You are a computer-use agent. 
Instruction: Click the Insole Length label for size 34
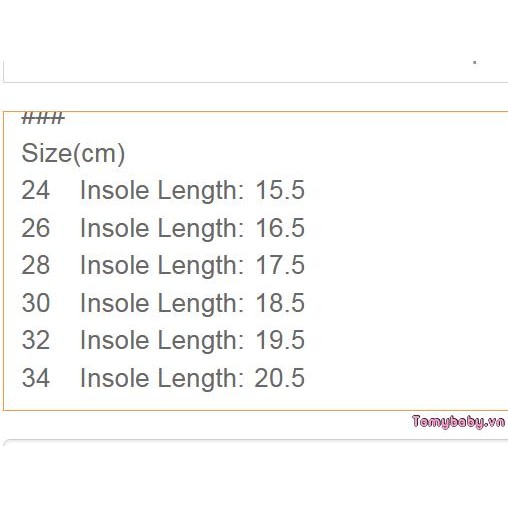click(x=162, y=379)
